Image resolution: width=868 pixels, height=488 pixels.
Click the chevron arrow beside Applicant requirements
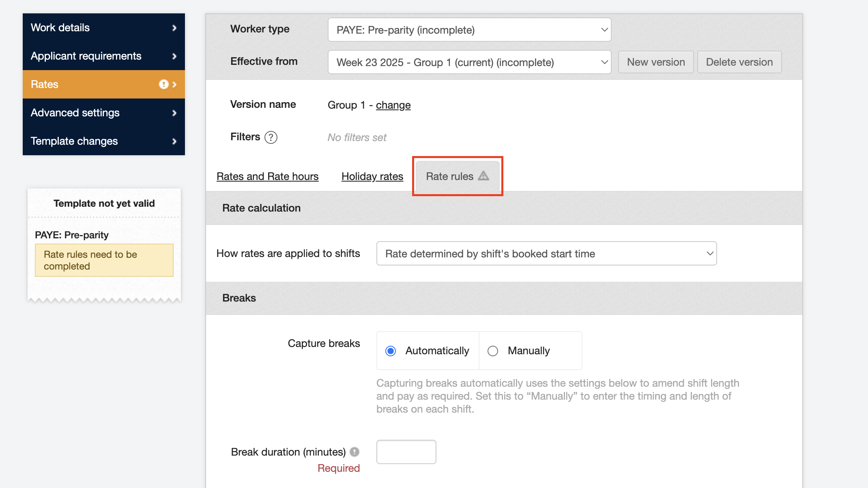coord(174,56)
